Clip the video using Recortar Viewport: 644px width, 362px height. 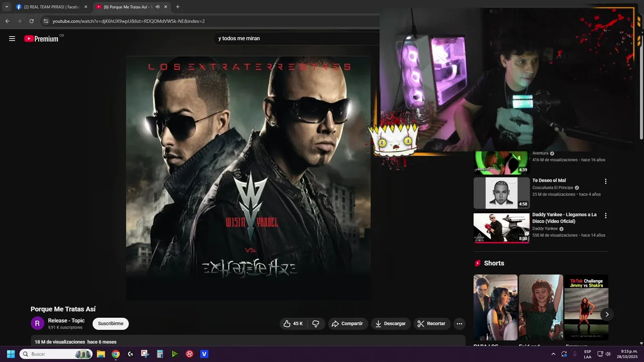coord(432,324)
